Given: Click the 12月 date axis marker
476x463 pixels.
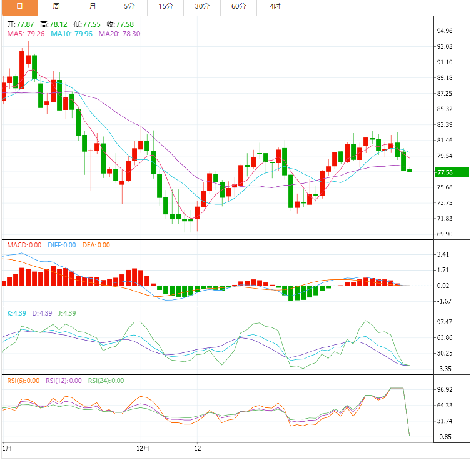Looking at the screenshot, I should (x=143, y=449).
